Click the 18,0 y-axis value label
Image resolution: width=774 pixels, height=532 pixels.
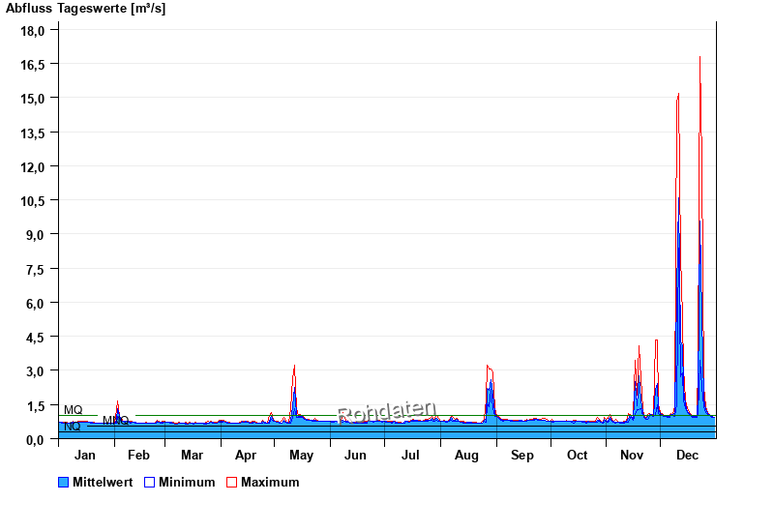click(x=33, y=30)
